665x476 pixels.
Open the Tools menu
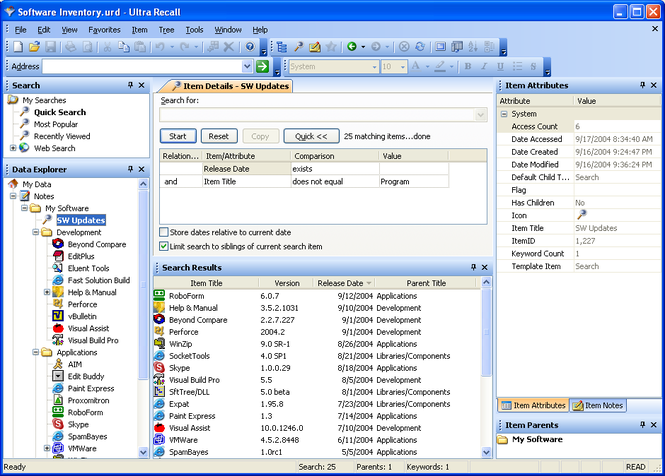[x=194, y=30]
